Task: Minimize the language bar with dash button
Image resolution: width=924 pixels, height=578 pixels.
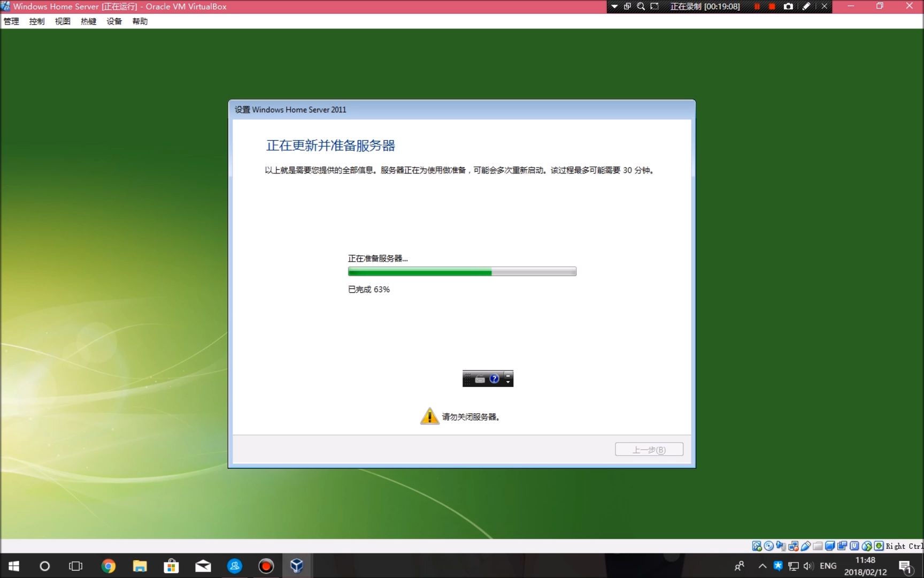Action: pos(508,375)
